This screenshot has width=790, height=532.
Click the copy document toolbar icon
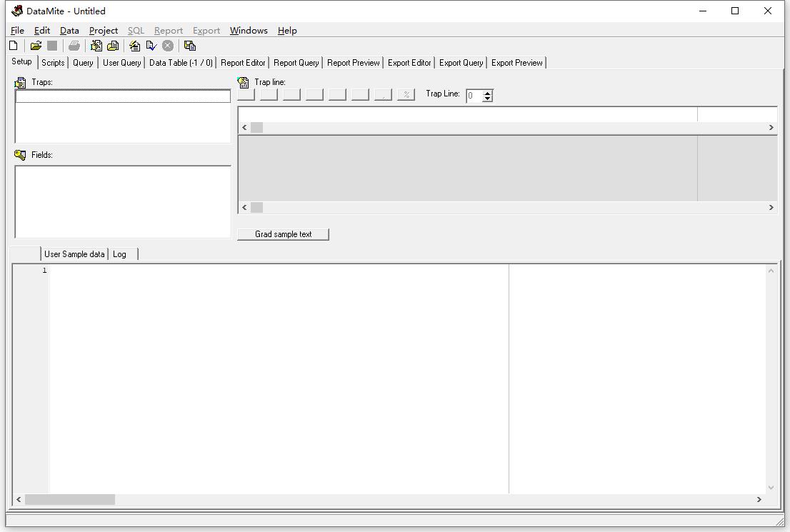click(x=114, y=46)
